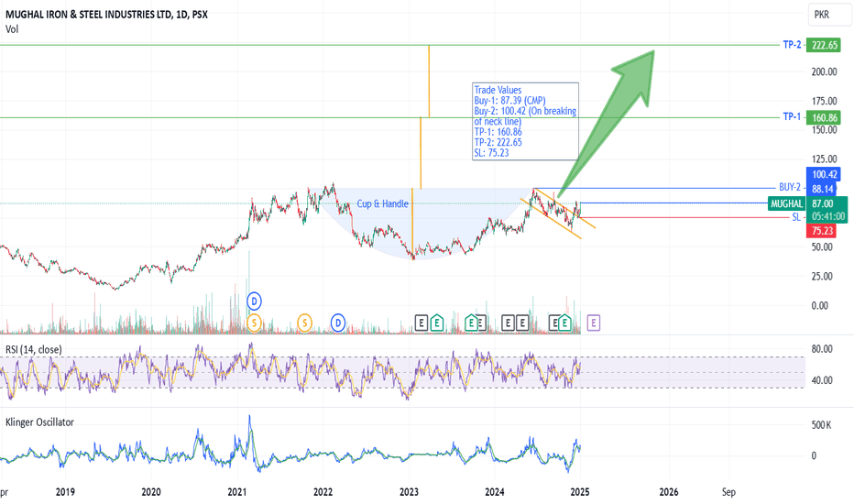This screenshot has height=504, width=854.
Task: Click the orange split marker beneath the blue D
Action: (254, 323)
